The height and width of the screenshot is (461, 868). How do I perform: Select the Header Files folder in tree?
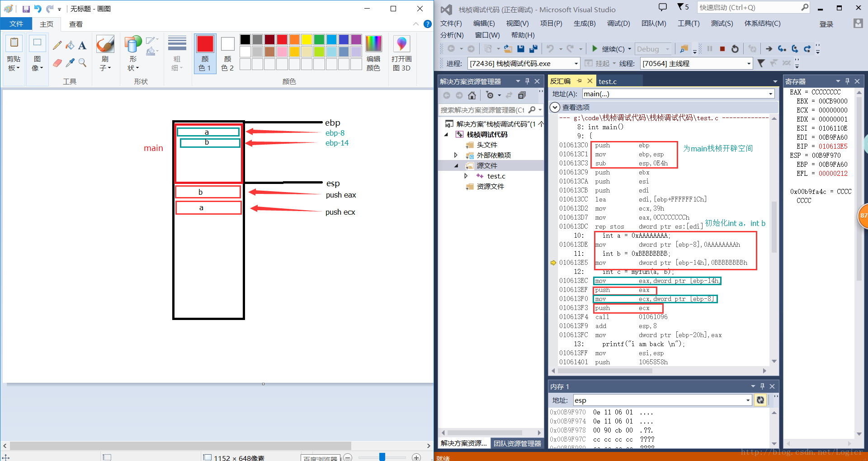click(487, 145)
